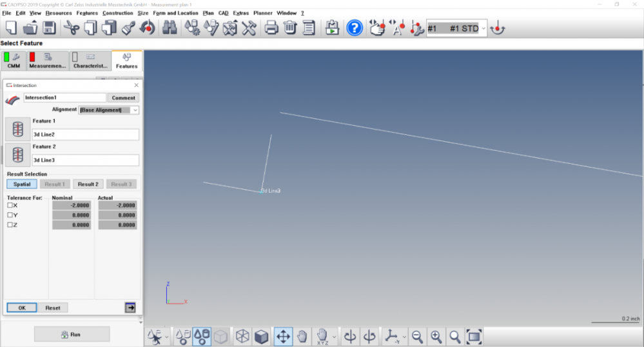Click the Feature 2 cylinder selection icon
Image resolution: width=644 pixels, height=347 pixels.
17,155
